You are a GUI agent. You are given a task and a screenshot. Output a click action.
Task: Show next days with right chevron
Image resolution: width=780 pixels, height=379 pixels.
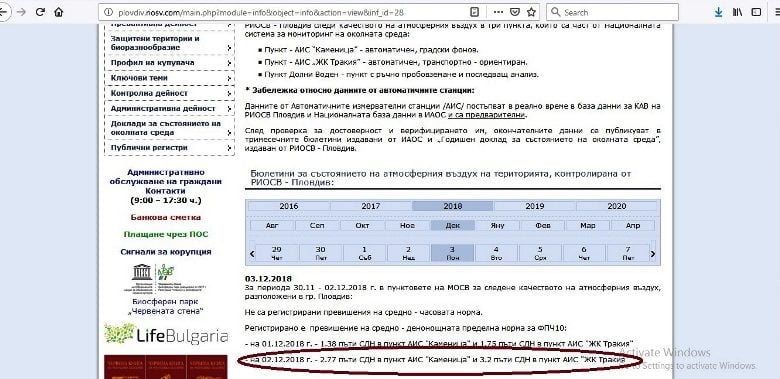(x=653, y=254)
